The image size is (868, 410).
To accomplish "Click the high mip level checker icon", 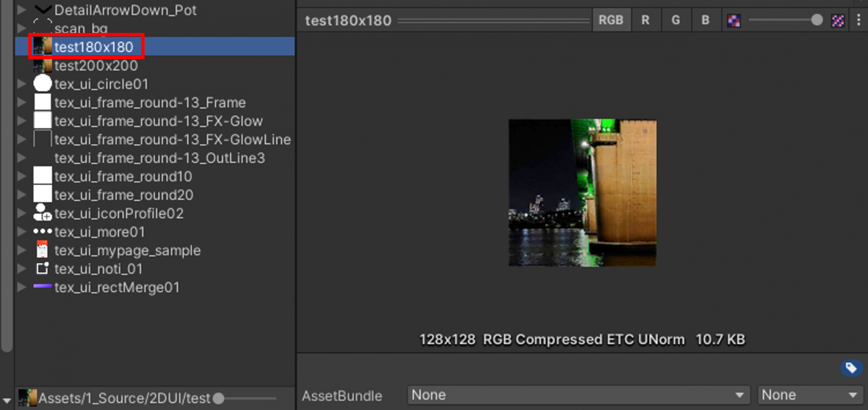I will (x=838, y=20).
